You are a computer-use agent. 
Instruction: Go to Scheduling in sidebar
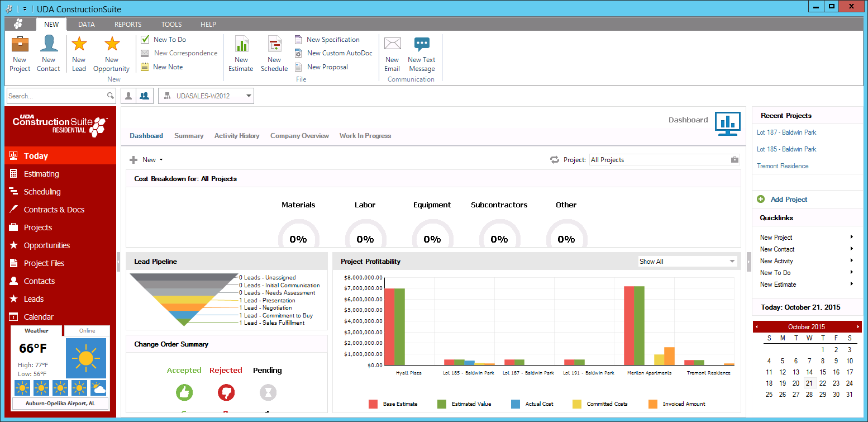(x=60, y=192)
